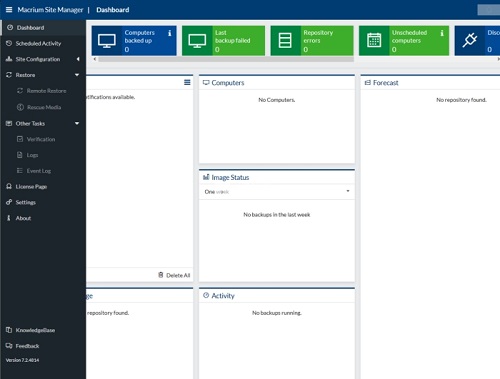
Task: Click the Disconnected plug icon tile
Action: pos(470,40)
